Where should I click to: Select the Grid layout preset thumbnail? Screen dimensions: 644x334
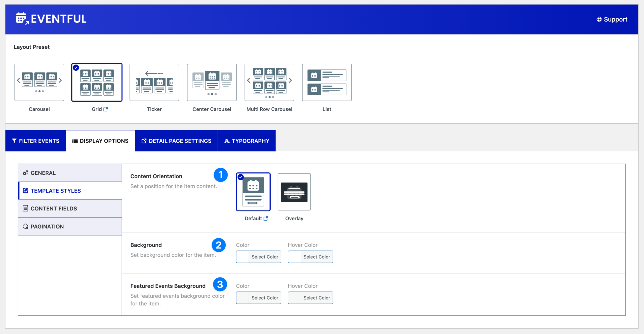click(97, 82)
